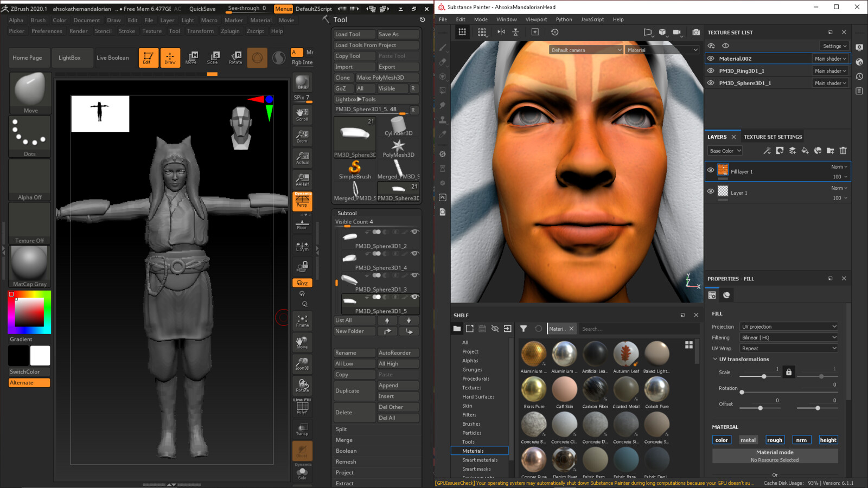Screen dimensions: 868x488
Task: Toggle the metal material channel
Action: click(748, 440)
